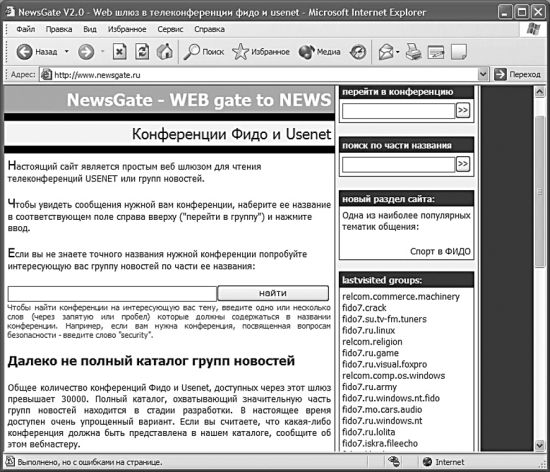Open relcom.comp.os.windows group link

tap(394, 376)
